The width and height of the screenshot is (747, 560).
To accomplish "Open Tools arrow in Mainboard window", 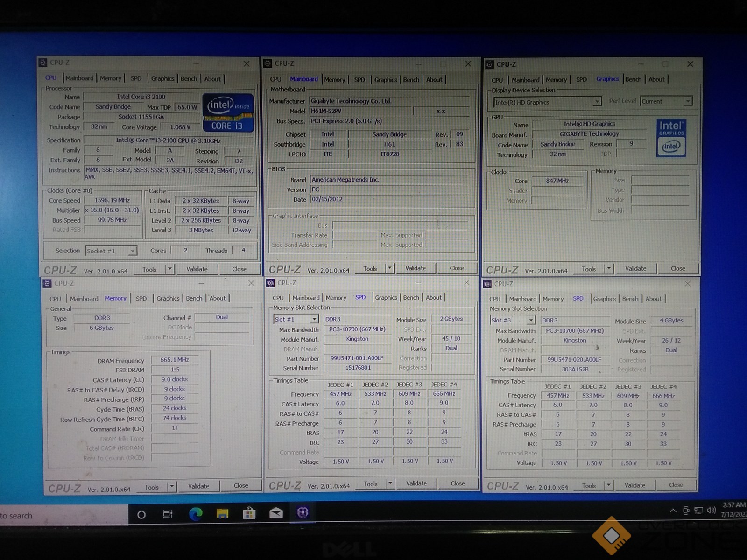I will tap(390, 268).
